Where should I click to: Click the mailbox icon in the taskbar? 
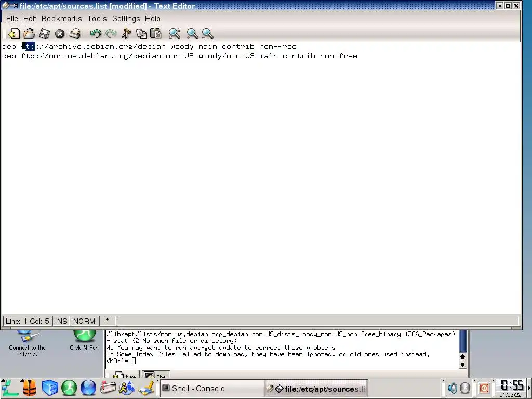click(x=108, y=389)
